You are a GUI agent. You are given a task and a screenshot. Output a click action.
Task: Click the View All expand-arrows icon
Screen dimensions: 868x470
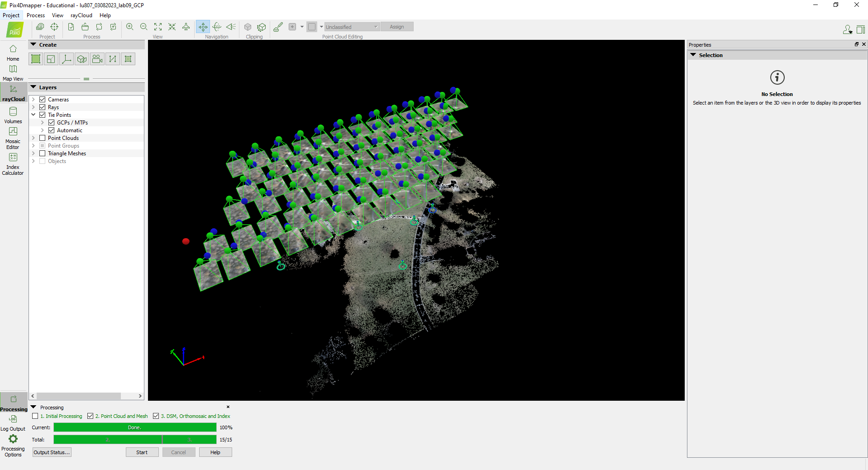pyautogui.click(x=158, y=27)
